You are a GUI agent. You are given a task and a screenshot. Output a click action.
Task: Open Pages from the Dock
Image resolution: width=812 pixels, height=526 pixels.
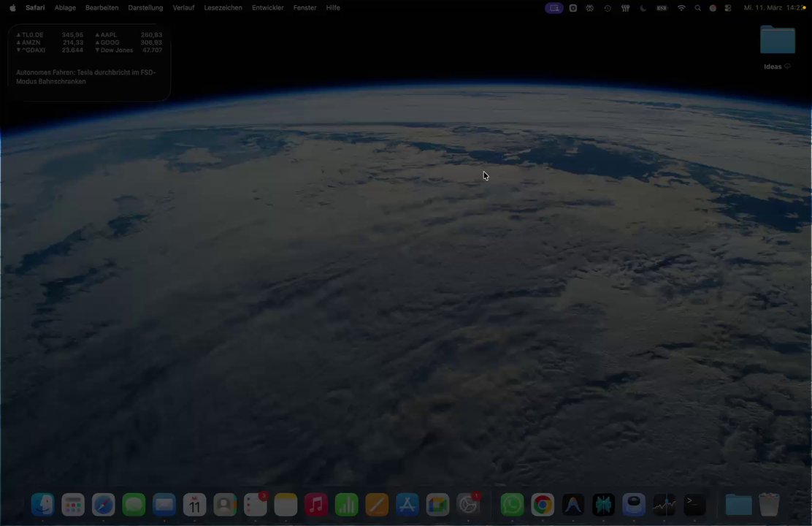pyautogui.click(x=377, y=505)
